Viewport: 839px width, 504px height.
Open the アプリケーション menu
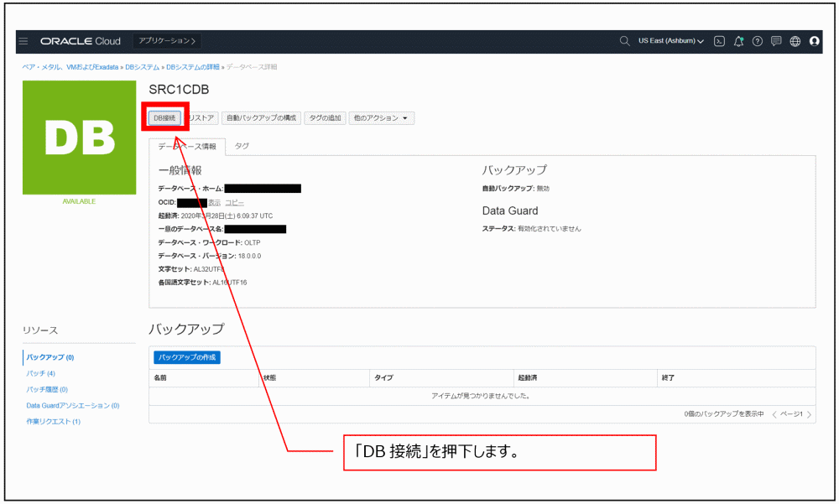click(167, 41)
